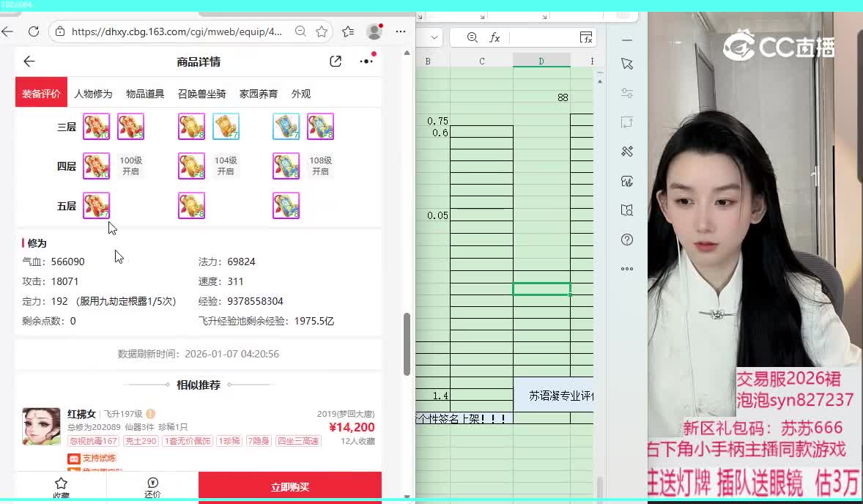
Task: Share the product with share icon
Action: [336, 61]
